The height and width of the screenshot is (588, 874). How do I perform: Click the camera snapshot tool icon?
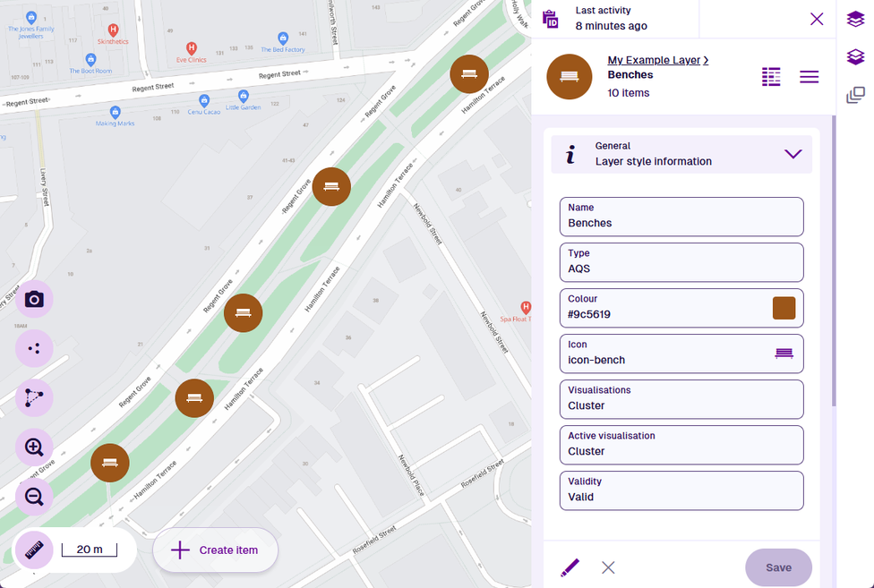pyautogui.click(x=34, y=299)
